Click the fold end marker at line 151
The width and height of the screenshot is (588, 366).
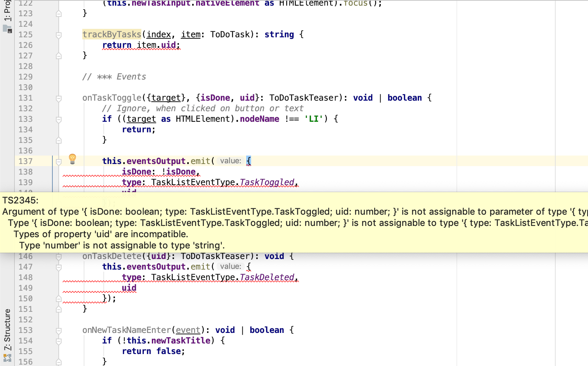(59, 309)
